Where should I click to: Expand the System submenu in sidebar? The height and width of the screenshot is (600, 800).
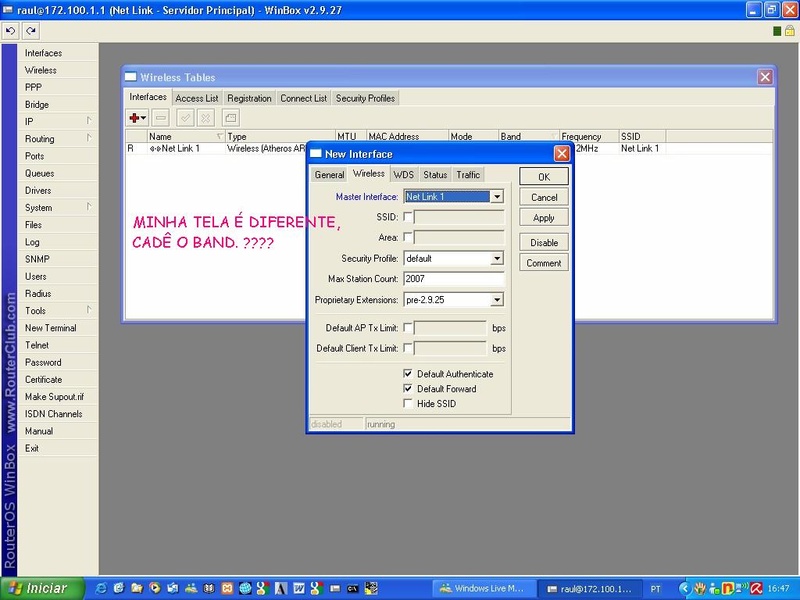[89, 207]
